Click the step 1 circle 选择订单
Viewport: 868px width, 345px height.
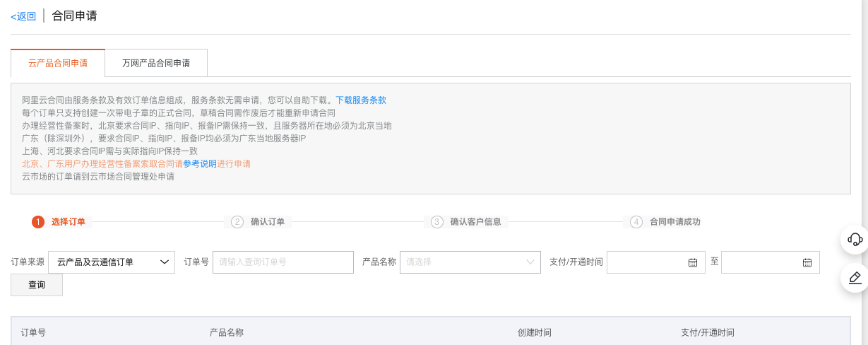pyautogui.click(x=38, y=222)
